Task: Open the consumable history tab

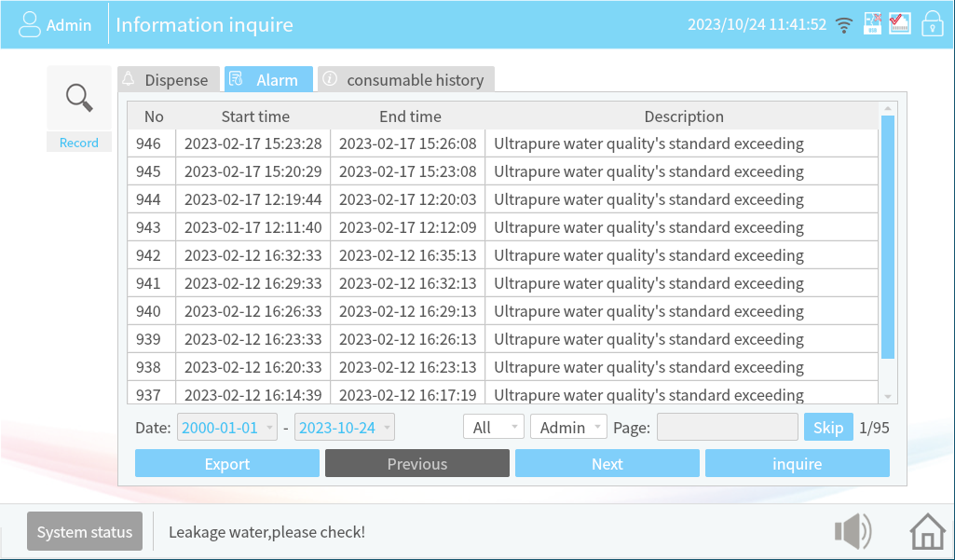Action: pos(406,79)
